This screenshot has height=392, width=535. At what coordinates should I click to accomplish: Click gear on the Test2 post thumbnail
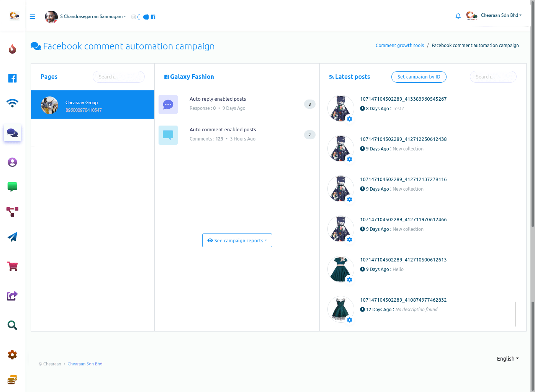tap(349, 119)
